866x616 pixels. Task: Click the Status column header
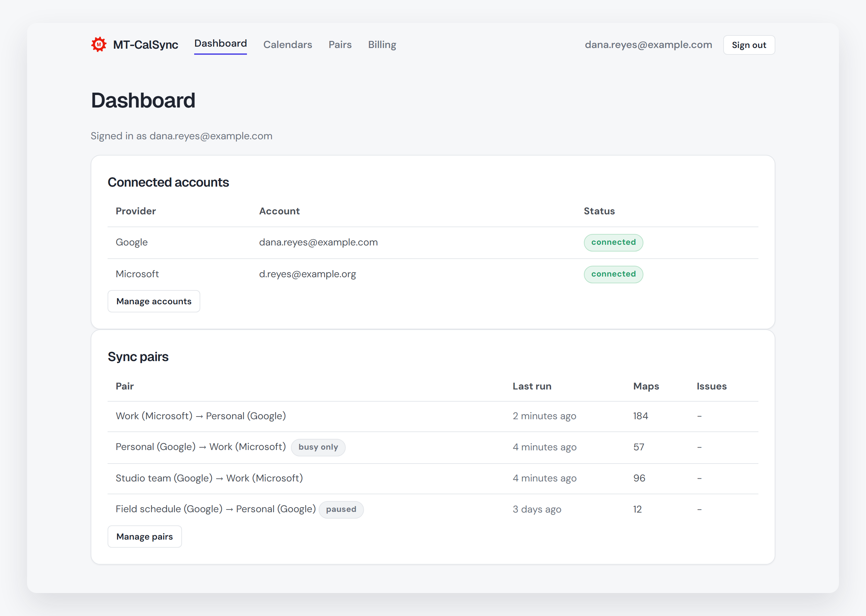599,211
